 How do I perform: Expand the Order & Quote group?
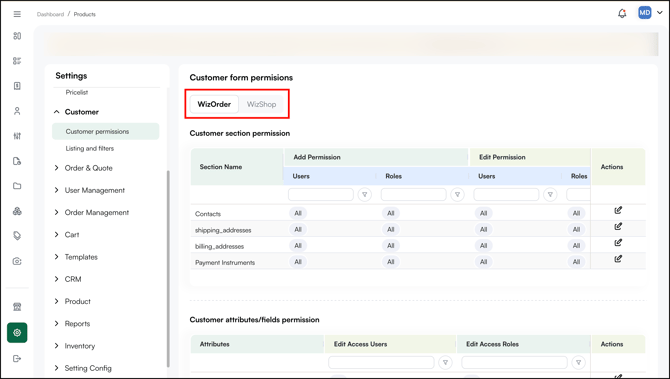[x=84, y=168]
